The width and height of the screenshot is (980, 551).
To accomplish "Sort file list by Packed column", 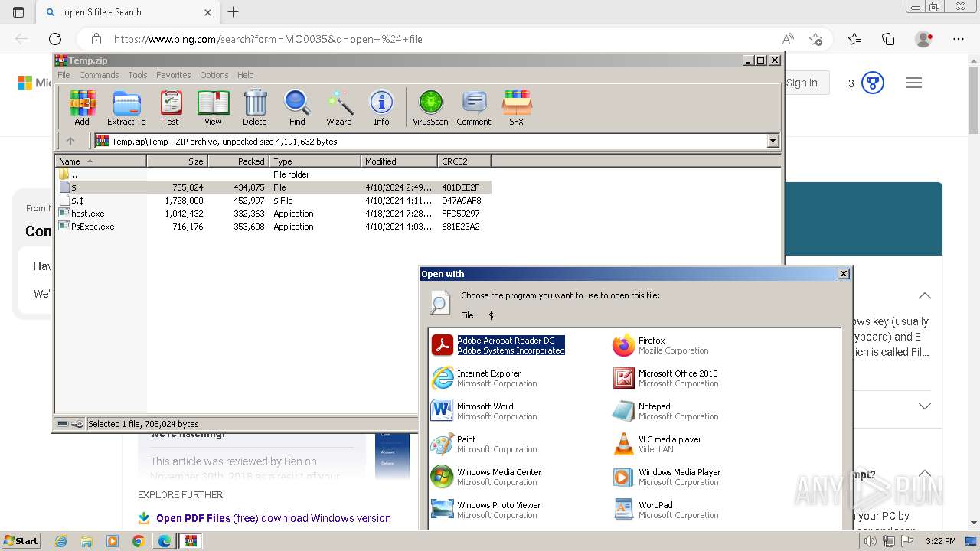I will point(238,161).
